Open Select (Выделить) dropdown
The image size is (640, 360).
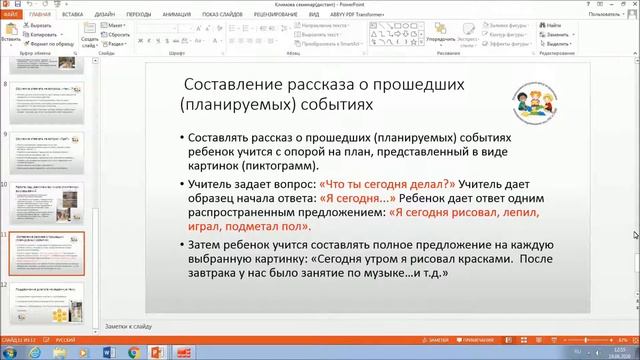click(x=556, y=44)
